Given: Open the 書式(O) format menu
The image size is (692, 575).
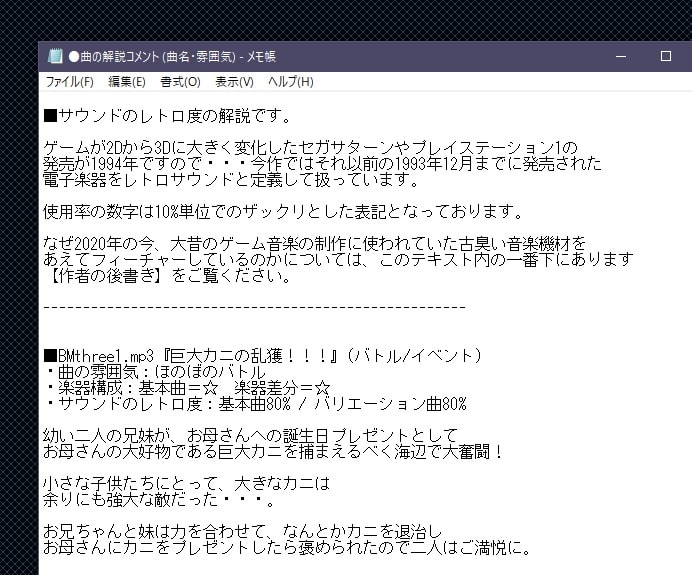Looking at the screenshot, I should click(180, 82).
